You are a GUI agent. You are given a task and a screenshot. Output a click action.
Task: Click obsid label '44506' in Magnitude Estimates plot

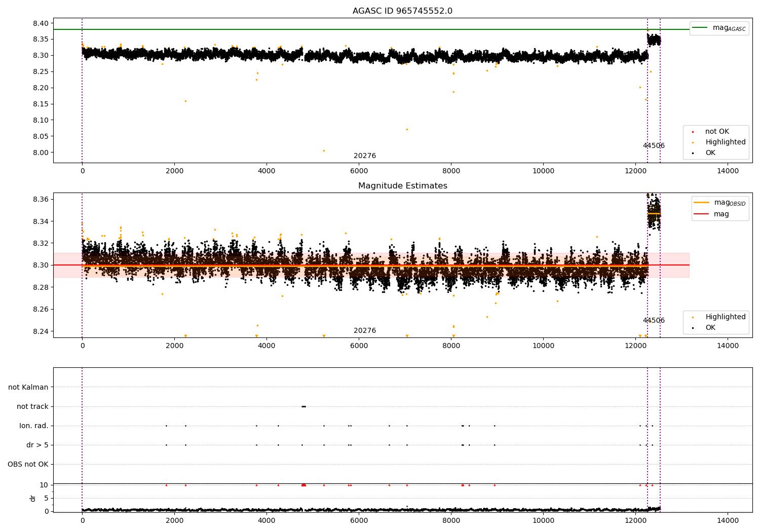tap(654, 321)
